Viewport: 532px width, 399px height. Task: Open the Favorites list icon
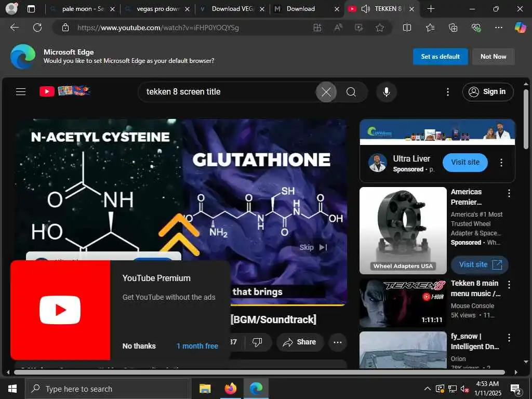430,28
